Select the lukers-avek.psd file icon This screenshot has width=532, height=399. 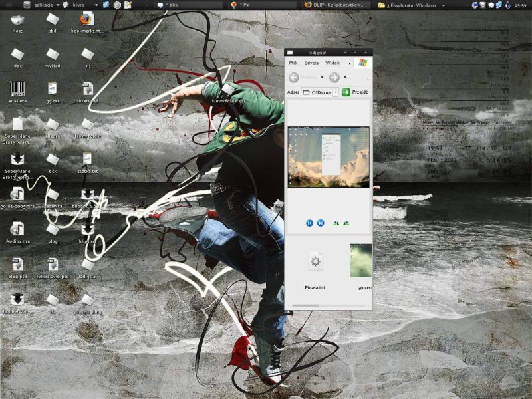pos(53,265)
